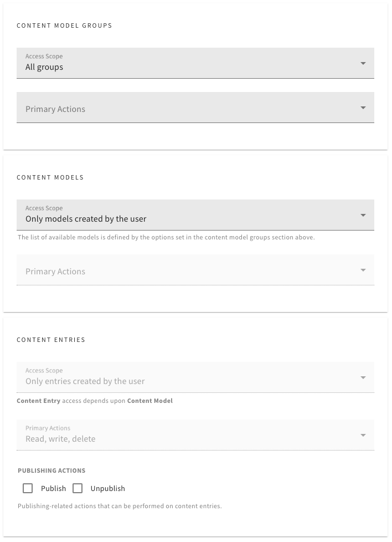This screenshot has height=542, width=392.
Task: Open Primary Actions dropdown under Content Model Groups
Action: click(195, 108)
